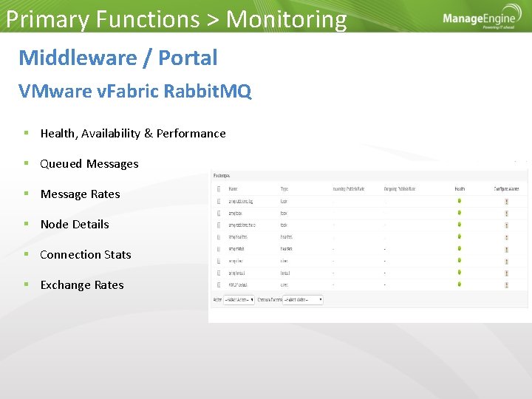Open Configure Alarms for amq.rabbitmq.log
The width and height of the screenshot is (532, 399).
click(507, 202)
